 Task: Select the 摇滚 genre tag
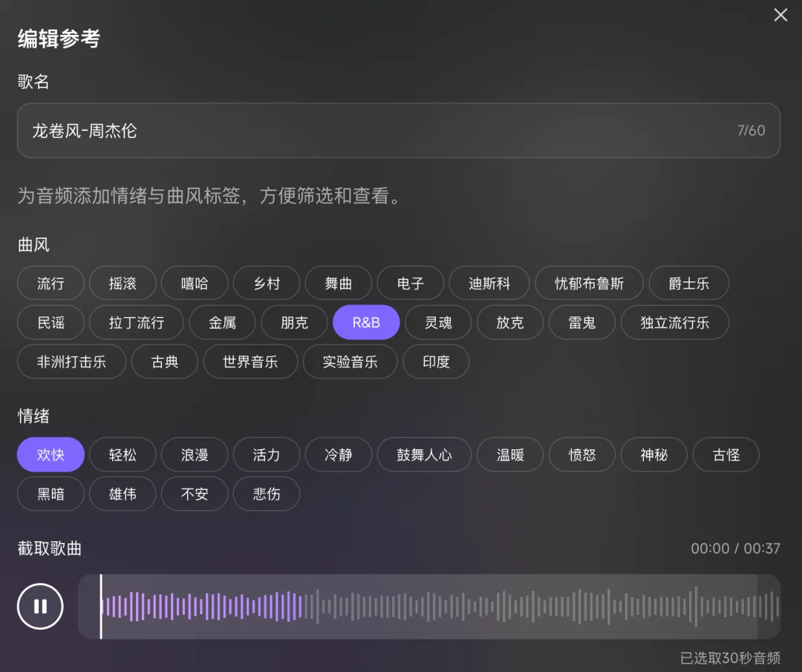pos(122,283)
